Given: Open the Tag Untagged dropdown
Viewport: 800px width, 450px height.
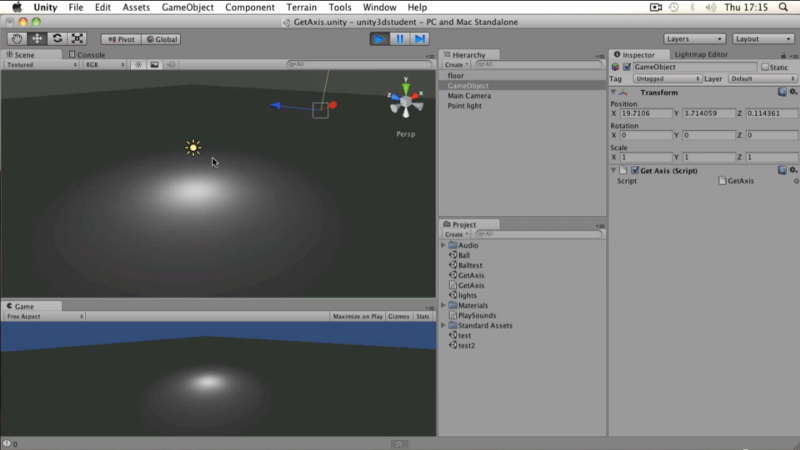Looking at the screenshot, I should point(667,79).
